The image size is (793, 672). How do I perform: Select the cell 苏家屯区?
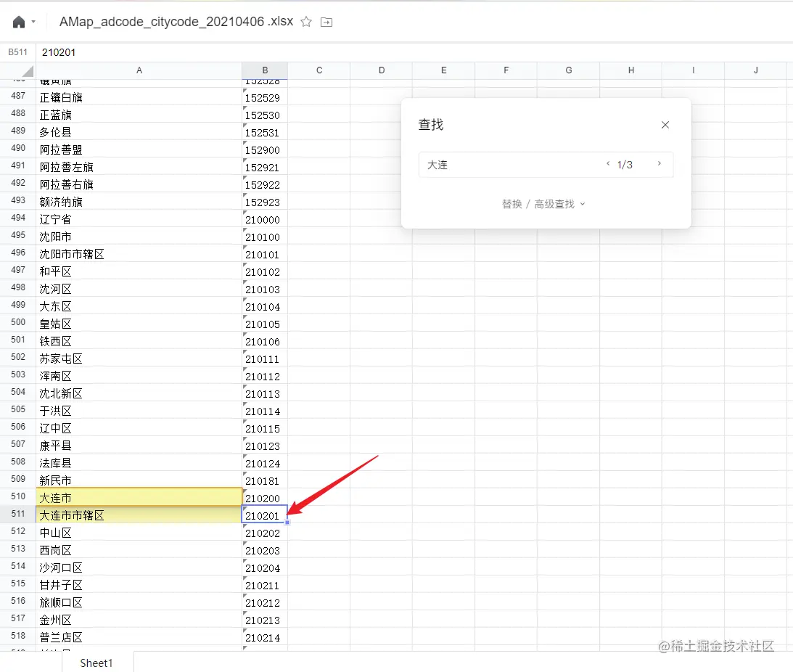tap(139, 358)
